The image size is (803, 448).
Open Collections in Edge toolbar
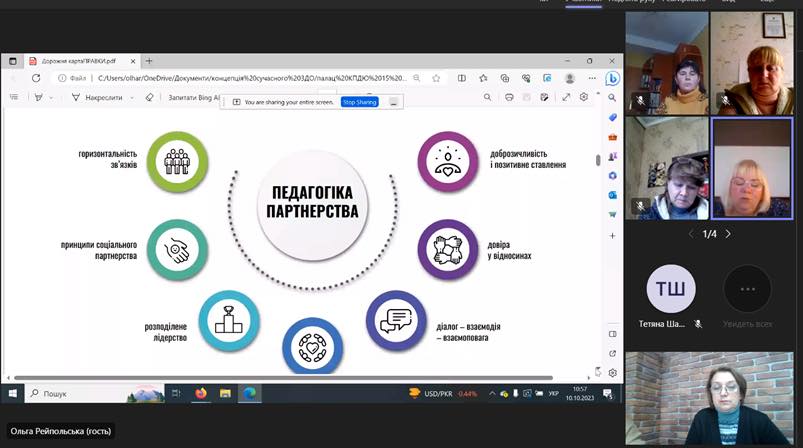tap(505, 78)
